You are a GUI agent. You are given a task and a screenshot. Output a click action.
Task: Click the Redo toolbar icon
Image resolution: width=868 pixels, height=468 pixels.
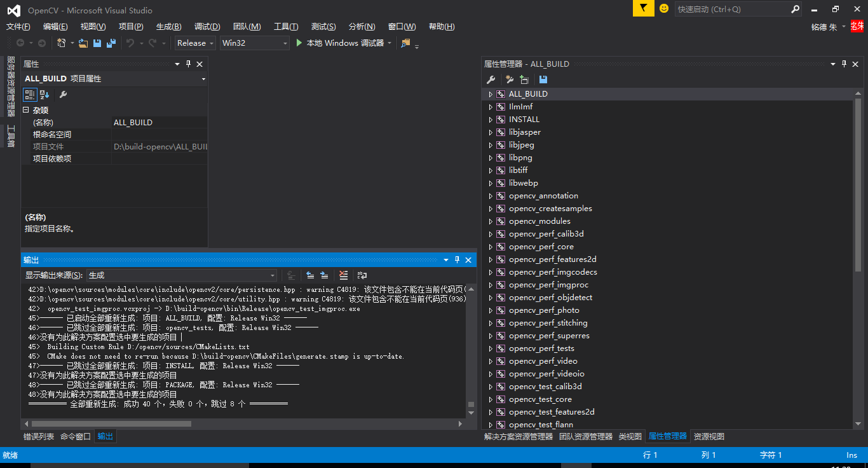[153, 43]
